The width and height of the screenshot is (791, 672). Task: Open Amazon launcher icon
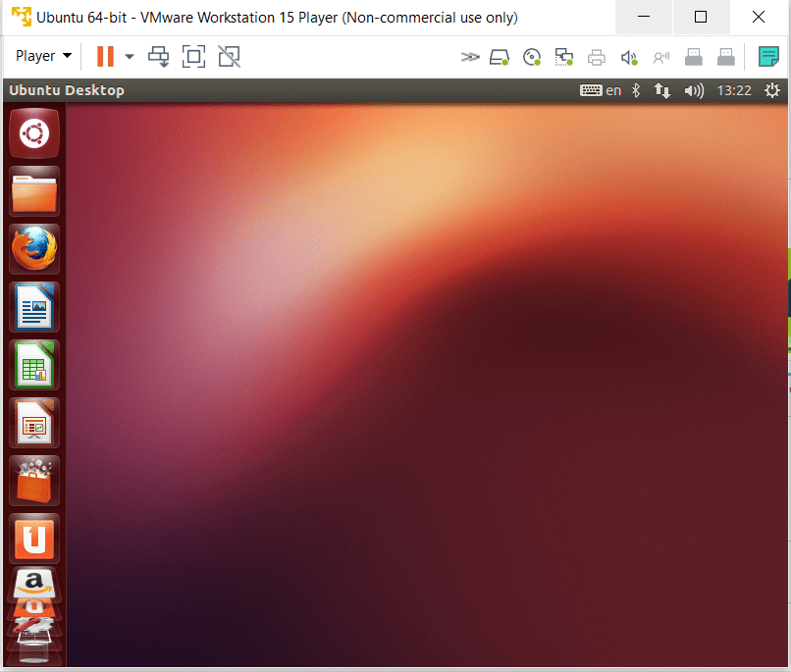coord(34,585)
